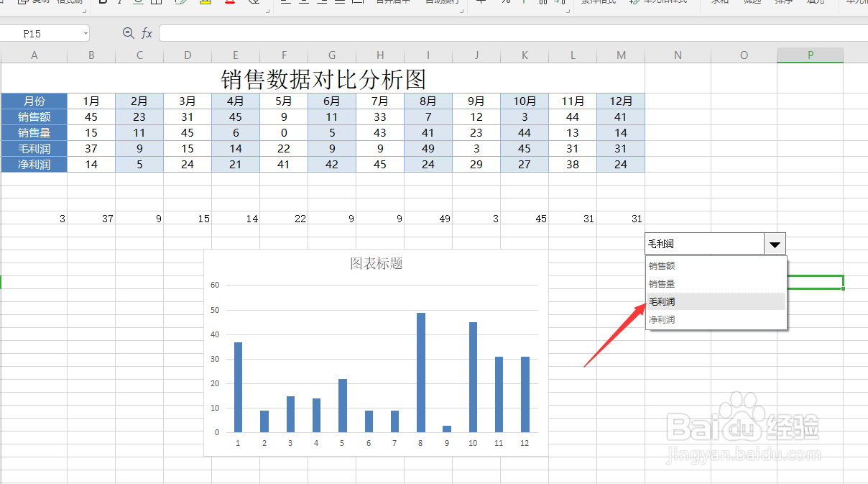Click 净利润 value 42 under 6月
This screenshot has height=484, width=868.
click(332, 165)
